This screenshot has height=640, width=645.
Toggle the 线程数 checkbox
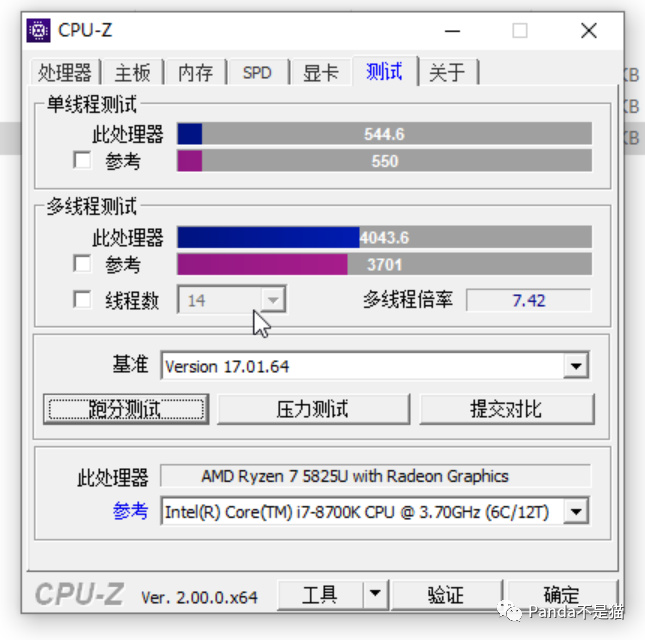[x=82, y=299]
